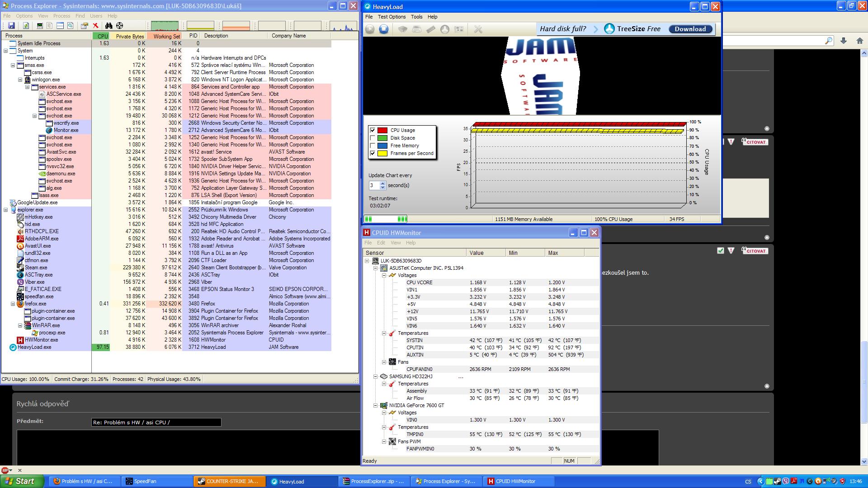Open Find menu in Process Explorer
This screenshot has width=868, height=488.
(80, 16)
